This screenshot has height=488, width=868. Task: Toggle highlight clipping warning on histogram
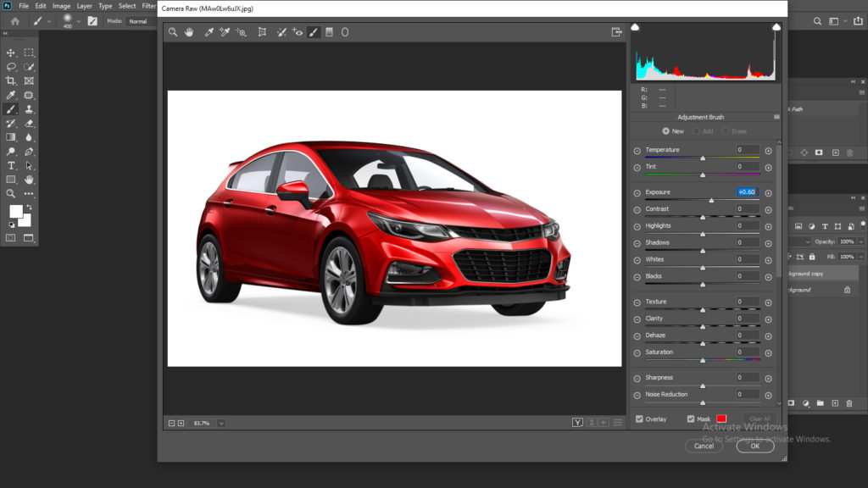(x=776, y=27)
